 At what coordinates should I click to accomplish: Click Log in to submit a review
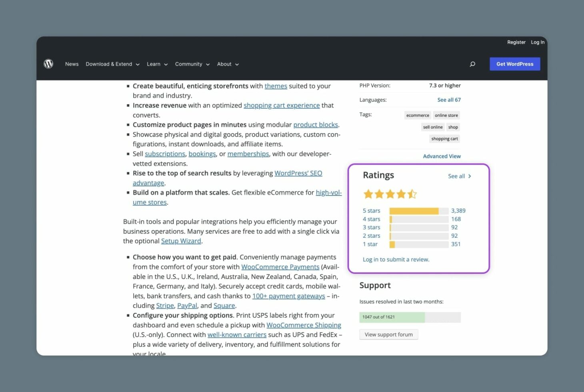[x=396, y=259]
